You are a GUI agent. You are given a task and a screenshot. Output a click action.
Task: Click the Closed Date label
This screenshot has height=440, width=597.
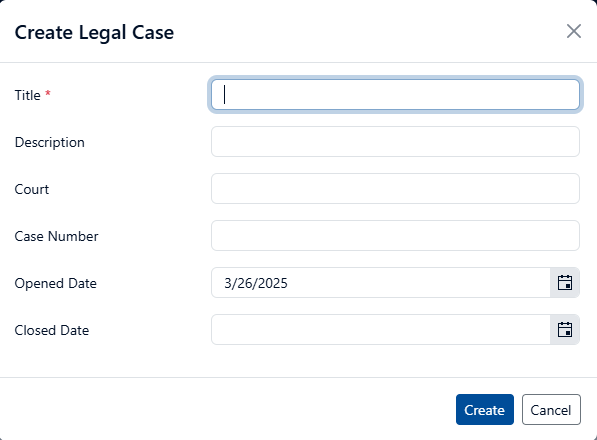coord(52,330)
